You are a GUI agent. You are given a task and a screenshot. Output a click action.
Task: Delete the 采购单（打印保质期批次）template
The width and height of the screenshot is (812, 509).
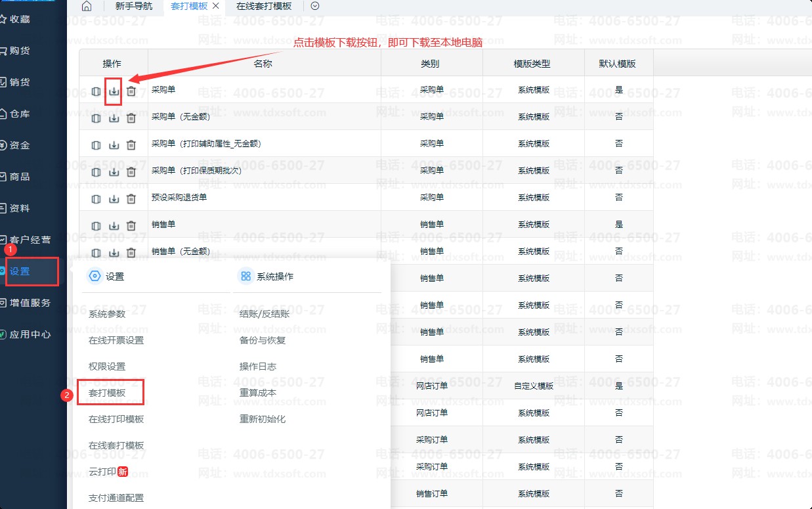click(131, 172)
